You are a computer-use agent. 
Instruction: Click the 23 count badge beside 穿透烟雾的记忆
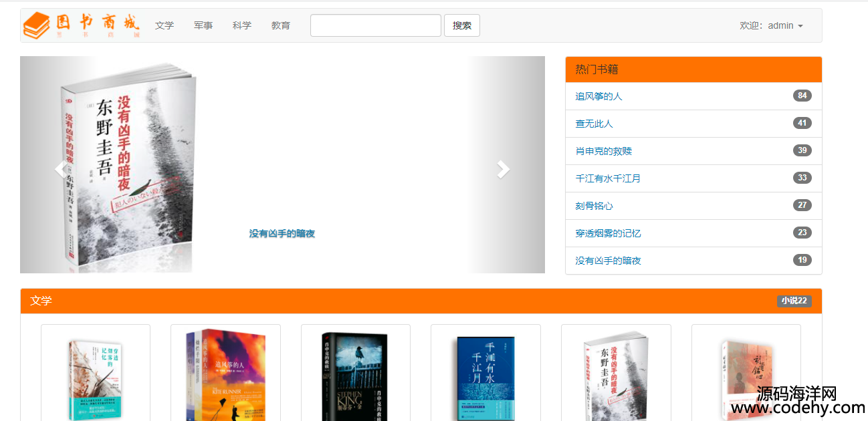click(x=802, y=233)
